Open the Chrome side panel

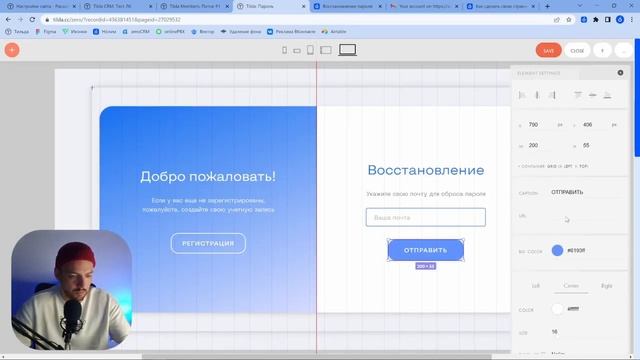[608, 20]
